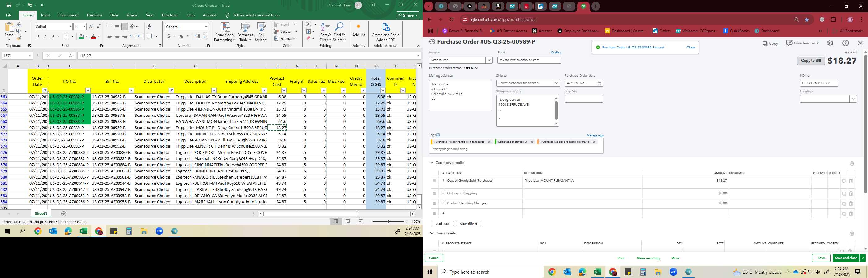This screenshot has height=278, width=868.
Task: Open Format as Table in Excel
Action: click(x=245, y=32)
